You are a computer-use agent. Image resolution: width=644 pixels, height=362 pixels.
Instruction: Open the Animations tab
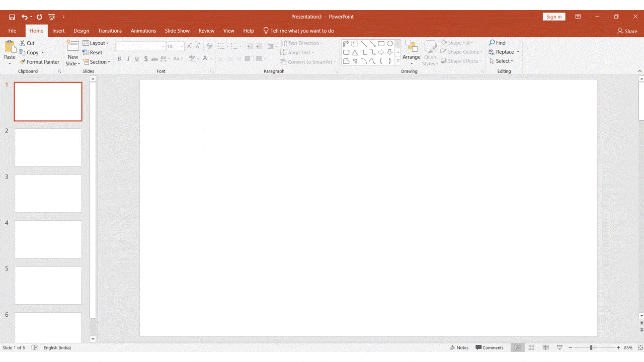(x=143, y=31)
